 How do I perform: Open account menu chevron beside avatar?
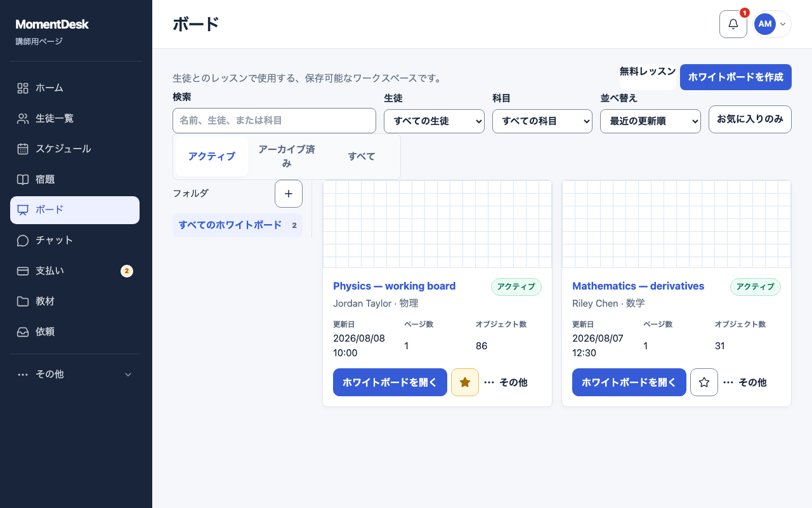[x=783, y=24]
